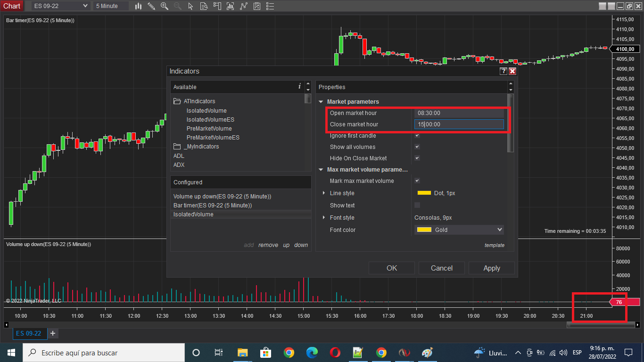Open the indicators bars icon in toolbar

point(230,6)
